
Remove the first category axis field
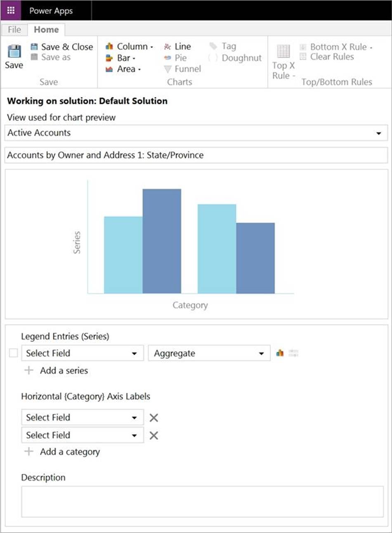pyautogui.click(x=153, y=418)
